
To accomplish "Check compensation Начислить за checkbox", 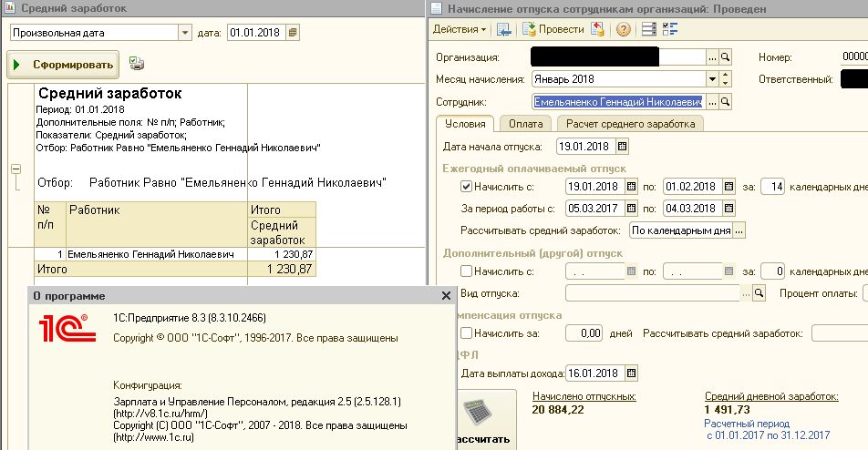I will (466, 332).
